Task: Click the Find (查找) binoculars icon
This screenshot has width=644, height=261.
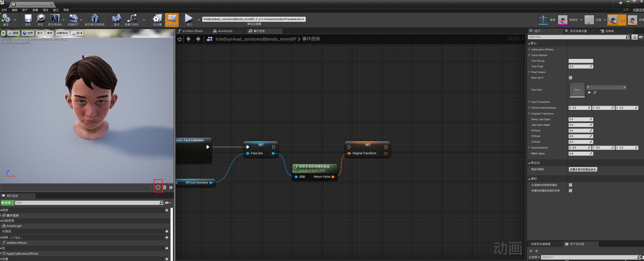Action: pos(116,19)
